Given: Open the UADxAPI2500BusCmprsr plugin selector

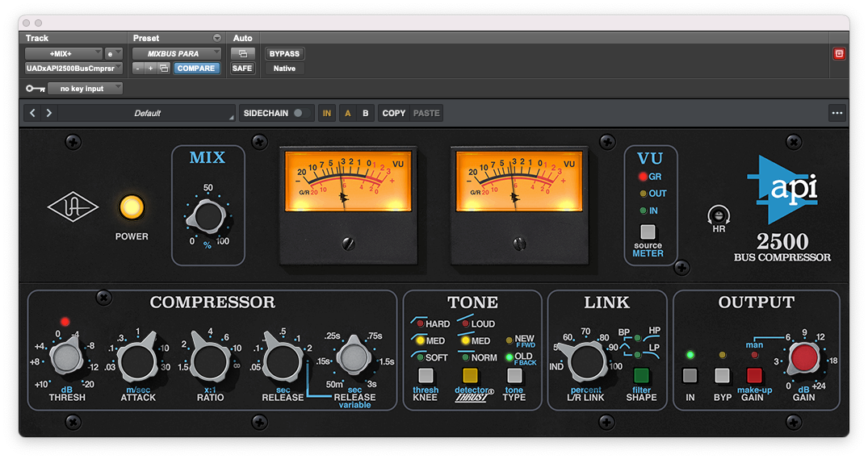Looking at the screenshot, I should (73, 69).
